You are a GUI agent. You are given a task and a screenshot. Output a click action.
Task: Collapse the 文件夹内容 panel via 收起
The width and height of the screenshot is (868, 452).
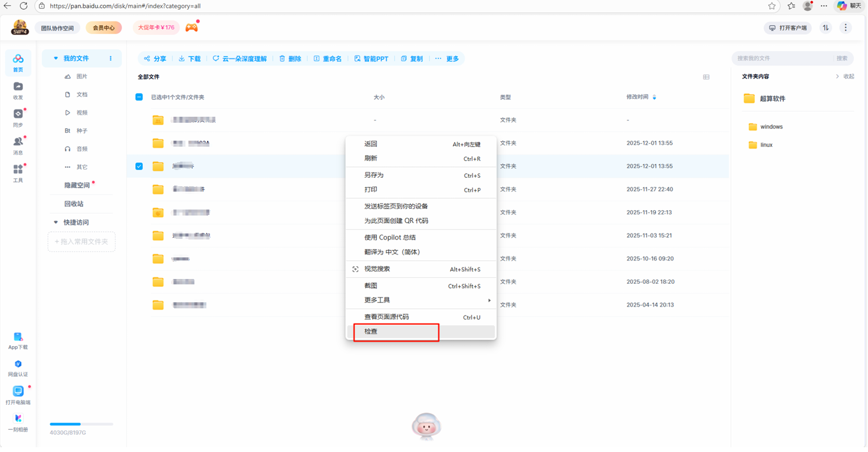point(849,76)
